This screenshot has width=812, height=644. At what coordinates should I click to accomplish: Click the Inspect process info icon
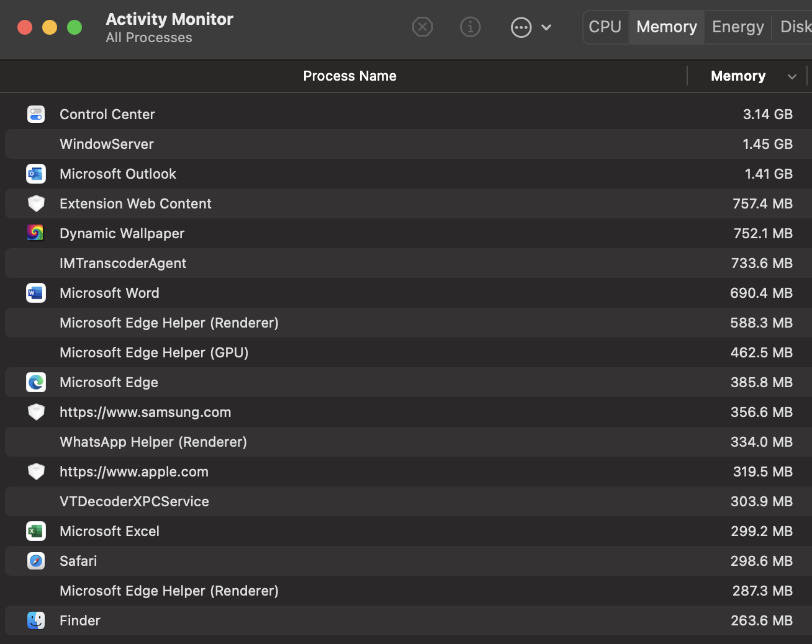[x=470, y=27]
